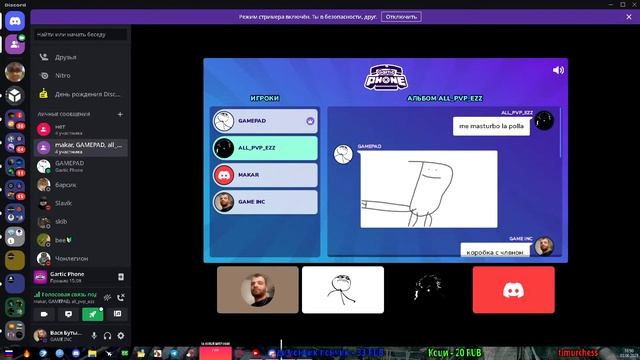Disconnect from voice call icon
Image resolution: width=640 pixels, height=360 pixels.
121,298
